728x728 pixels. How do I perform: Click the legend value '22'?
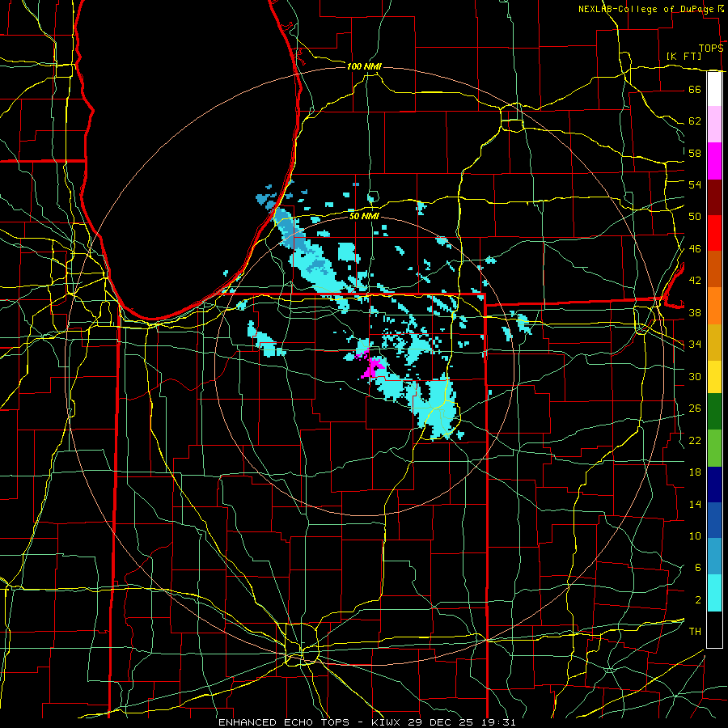coord(695,440)
